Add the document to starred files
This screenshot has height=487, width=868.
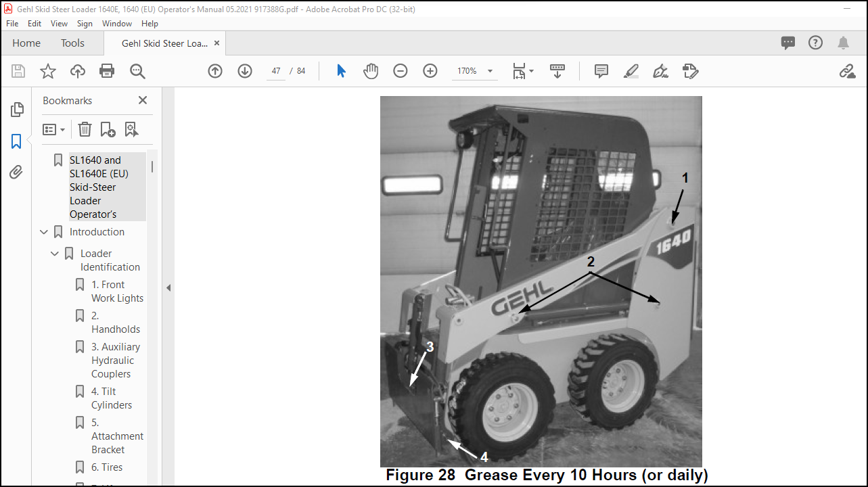click(x=48, y=71)
